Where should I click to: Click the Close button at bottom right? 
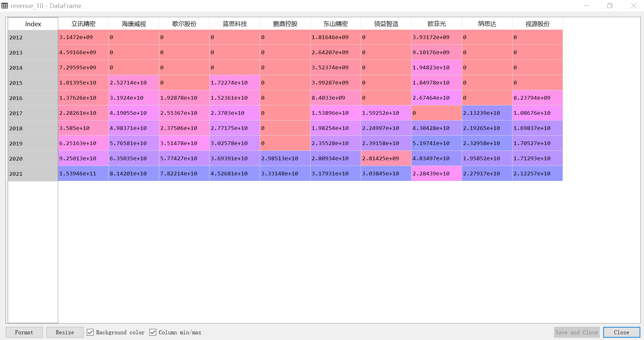click(621, 332)
